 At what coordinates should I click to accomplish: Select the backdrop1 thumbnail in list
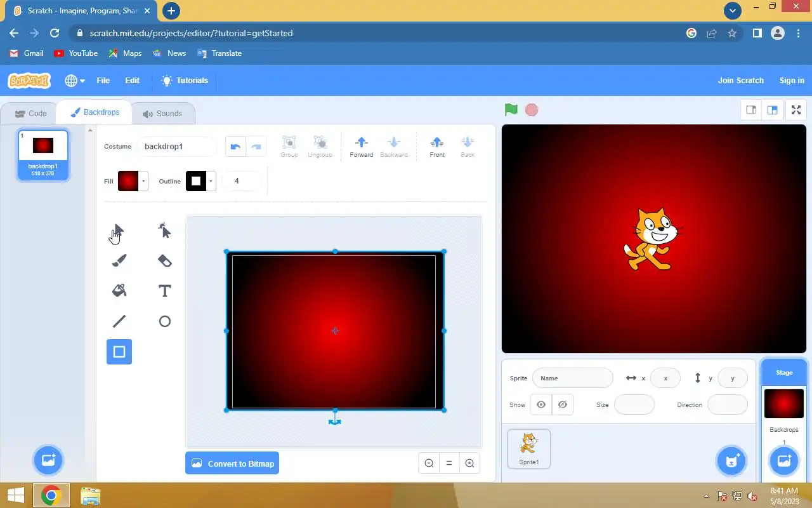coord(43,156)
